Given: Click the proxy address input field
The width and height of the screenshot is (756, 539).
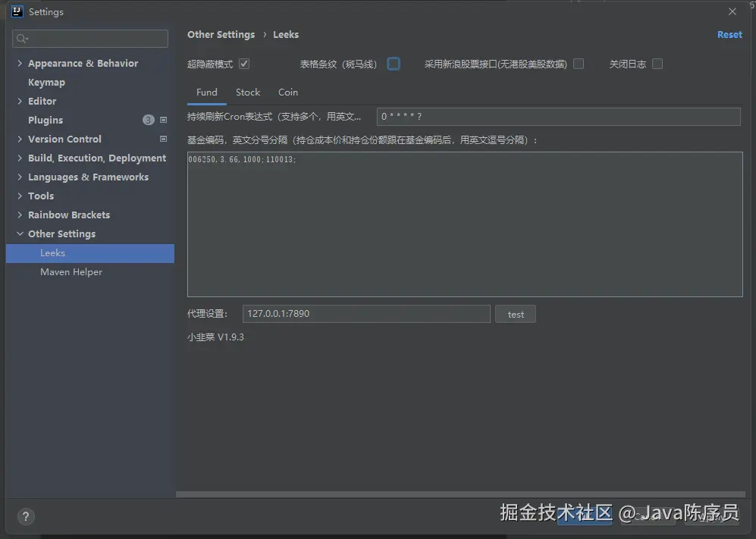Looking at the screenshot, I should click(x=366, y=314).
